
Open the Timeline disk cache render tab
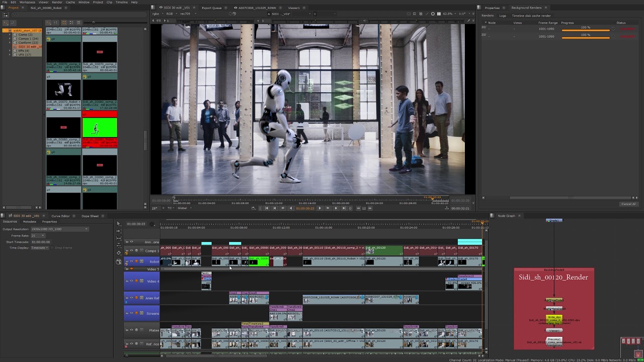pyautogui.click(x=531, y=16)
